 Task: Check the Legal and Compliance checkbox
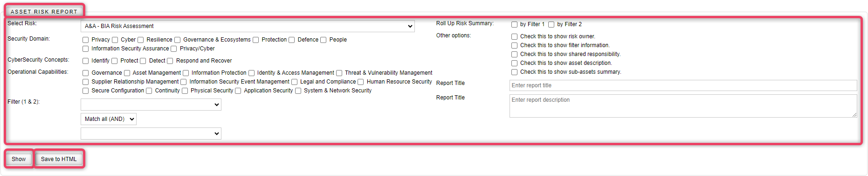pyautogui.click(x=295, y=82)
